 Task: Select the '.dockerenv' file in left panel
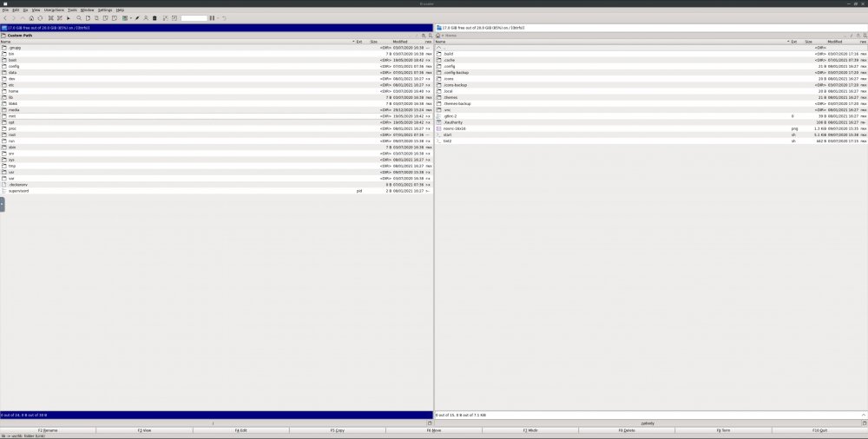click(x=216, y=184)
